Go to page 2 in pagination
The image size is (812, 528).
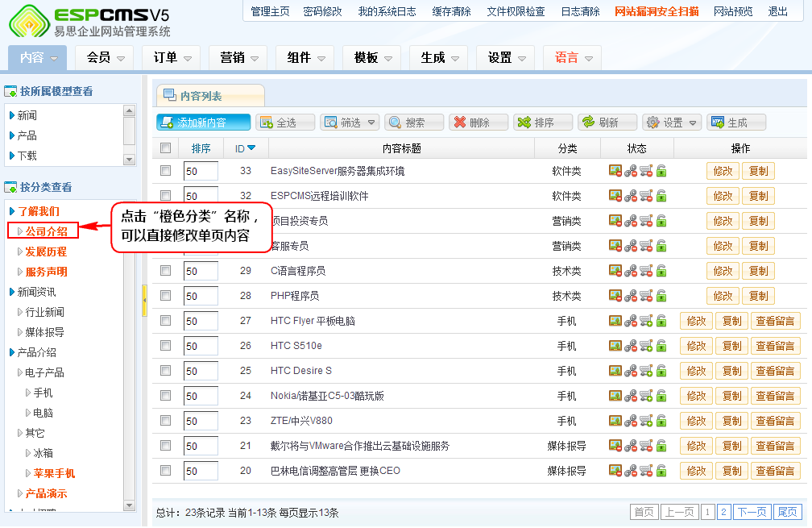(x=723, y=513)
